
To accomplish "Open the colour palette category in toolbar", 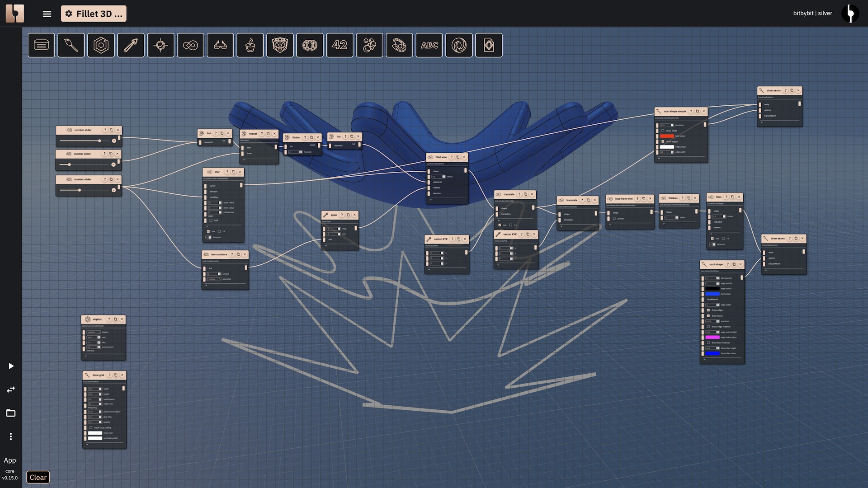I will click(x=399, y=45).
